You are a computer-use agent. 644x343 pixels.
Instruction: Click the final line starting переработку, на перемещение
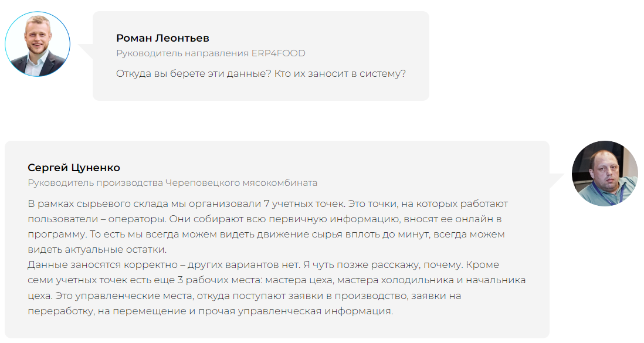click(211, 311)
